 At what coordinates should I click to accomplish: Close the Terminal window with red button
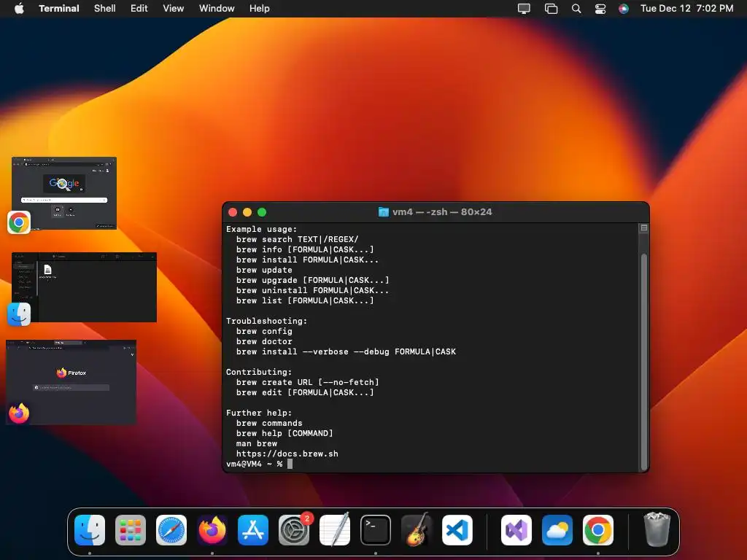233,212
